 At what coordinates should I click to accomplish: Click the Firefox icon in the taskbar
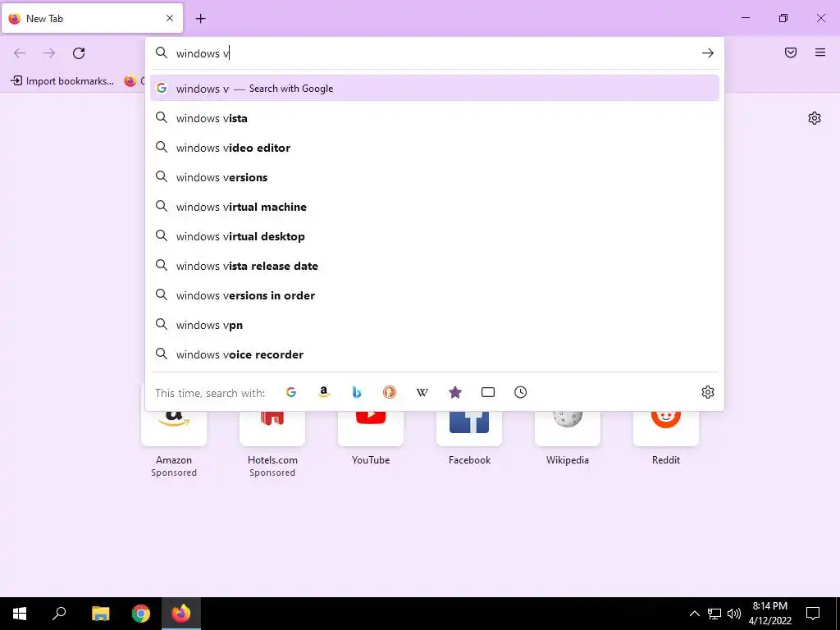181,614
